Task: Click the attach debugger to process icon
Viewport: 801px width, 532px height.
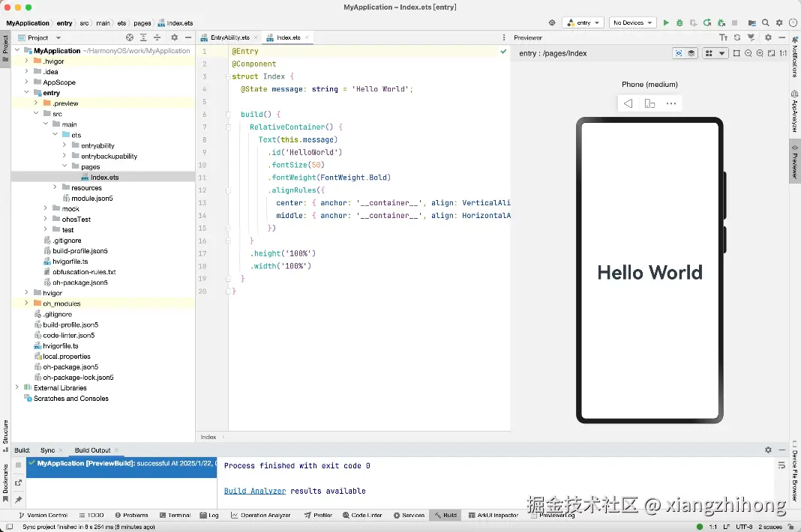Action: tap(721, 22)
